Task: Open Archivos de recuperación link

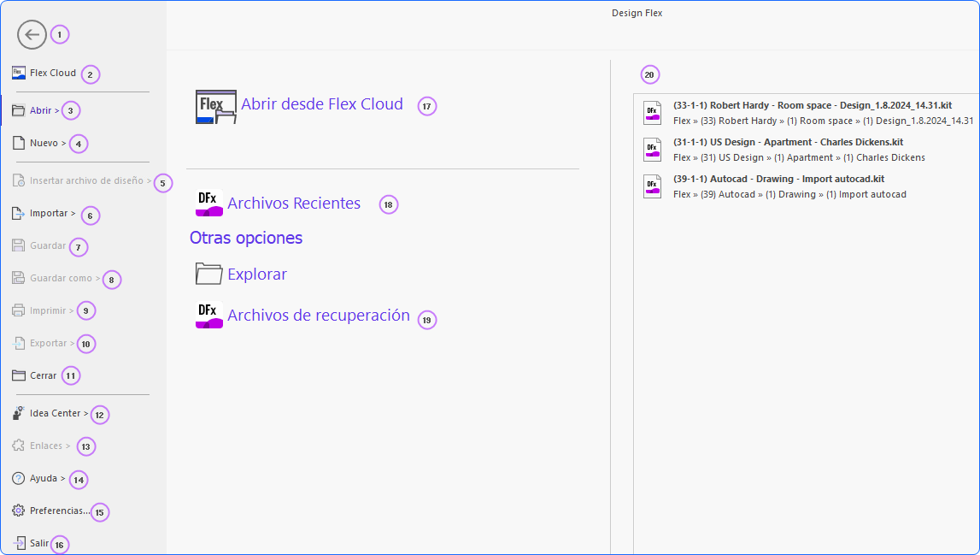Action: (x=318, y=316)
